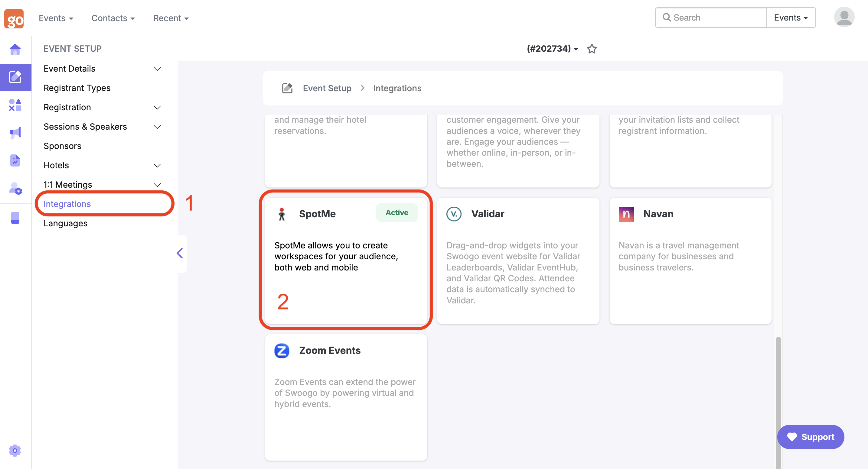This screenshot has height=469, width=868.
Task: Open the user settings icon in sidebar
Action: click(15, 188)
